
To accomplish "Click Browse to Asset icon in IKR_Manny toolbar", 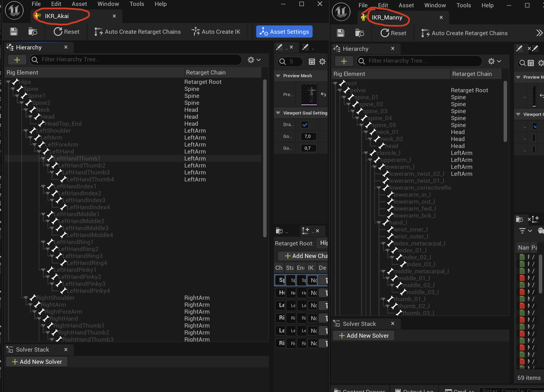I will 360,33.
